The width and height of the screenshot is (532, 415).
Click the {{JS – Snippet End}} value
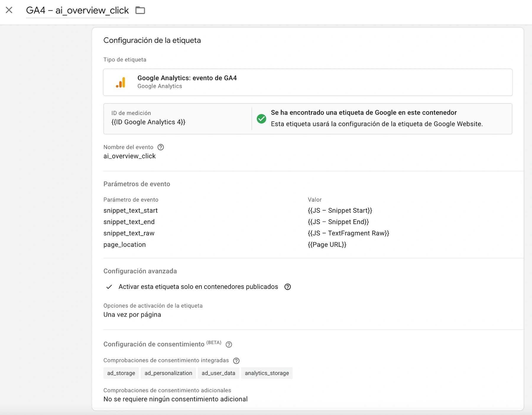tap(338, 222)
